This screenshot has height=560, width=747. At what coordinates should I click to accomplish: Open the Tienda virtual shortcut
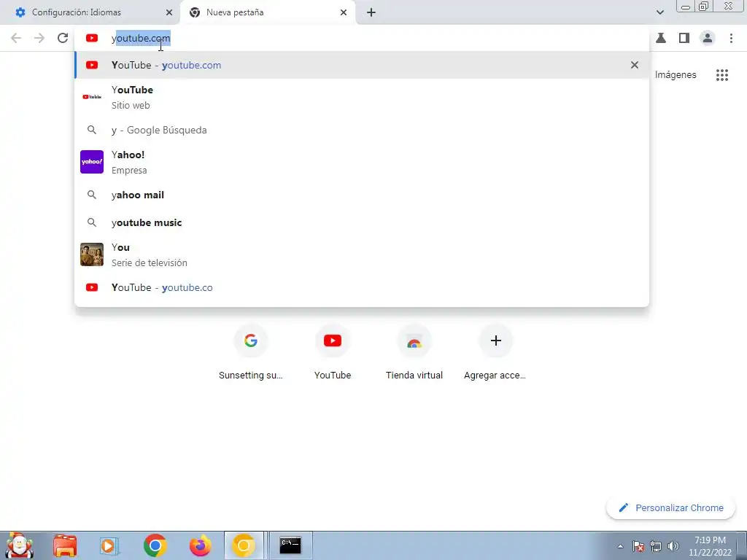coord(414,352)
